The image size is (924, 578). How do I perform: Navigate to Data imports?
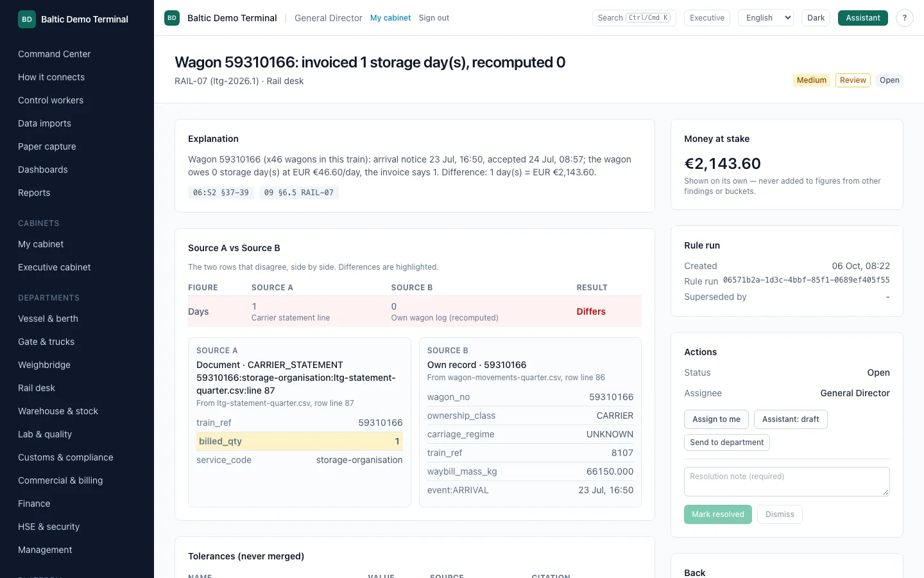click(x=44, y=123)
